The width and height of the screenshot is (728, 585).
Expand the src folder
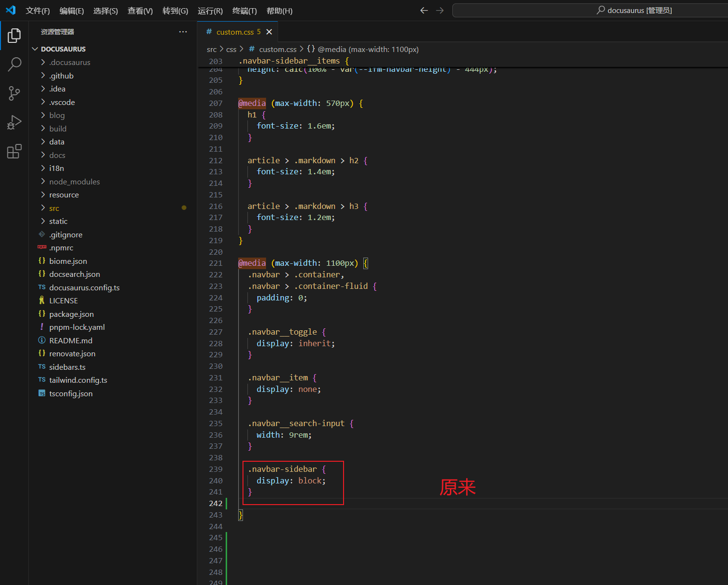(113, 208)
